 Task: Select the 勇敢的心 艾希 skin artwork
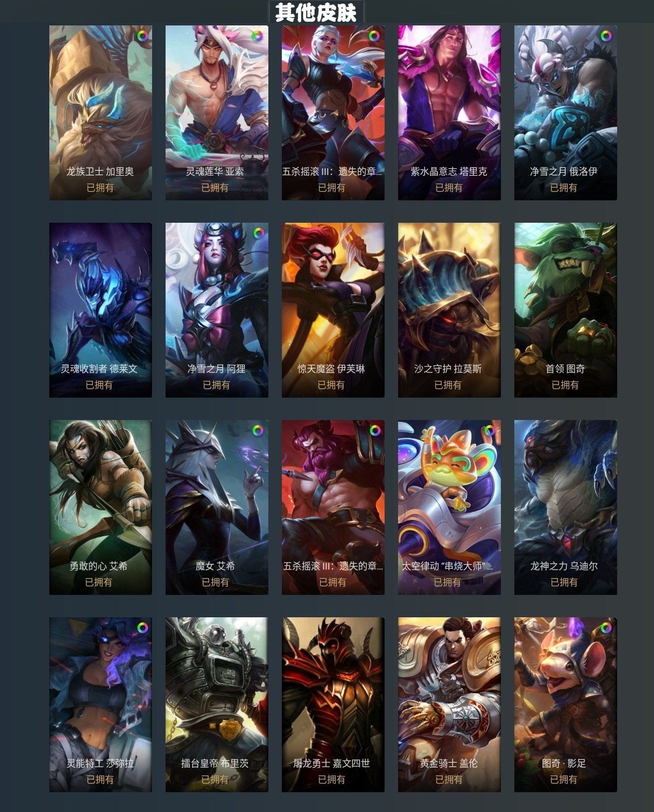coord(100,507)
